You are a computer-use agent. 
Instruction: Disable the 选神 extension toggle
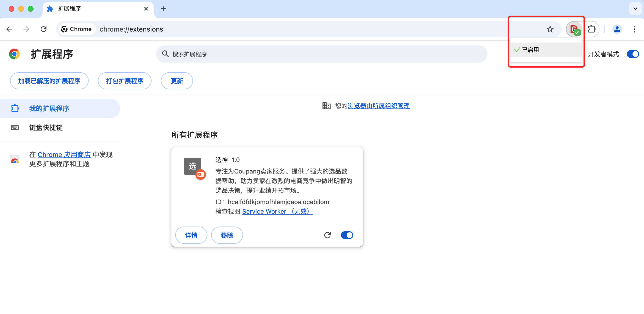tap(347, 235)
